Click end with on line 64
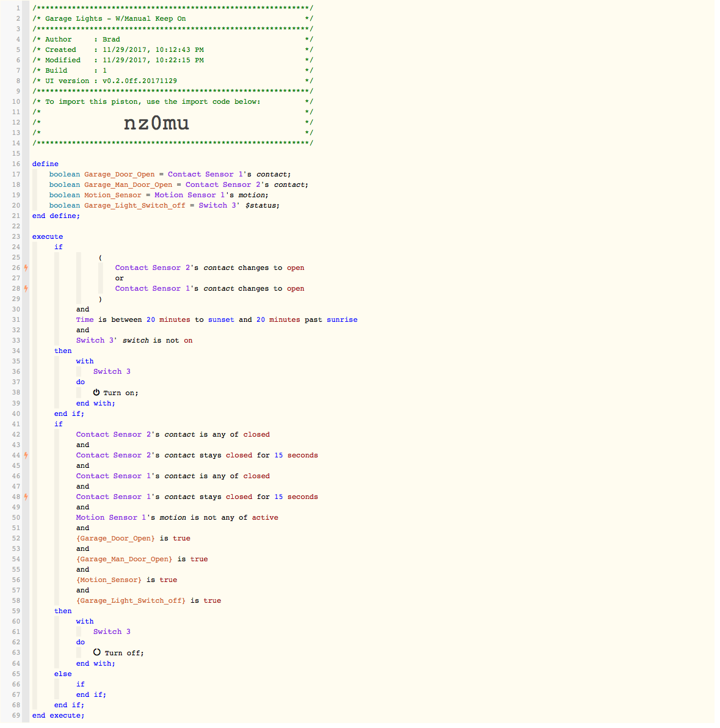The image size is (720, 728). tap(96, 663)
